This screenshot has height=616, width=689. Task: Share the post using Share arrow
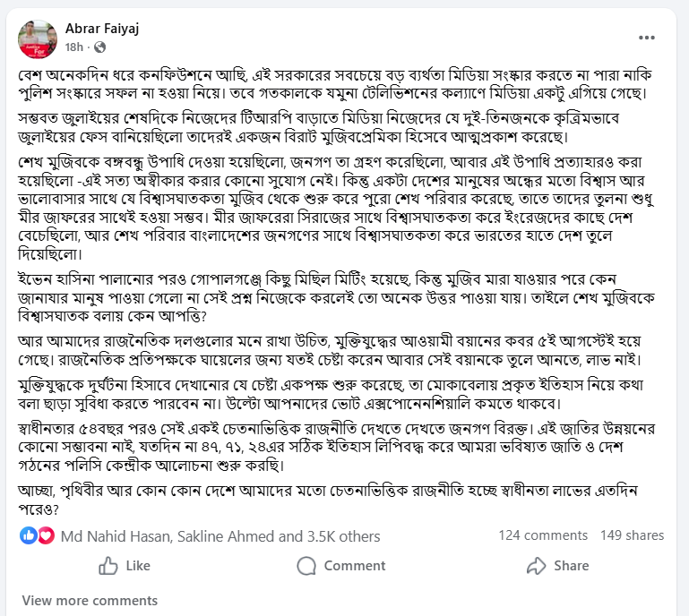557,566
